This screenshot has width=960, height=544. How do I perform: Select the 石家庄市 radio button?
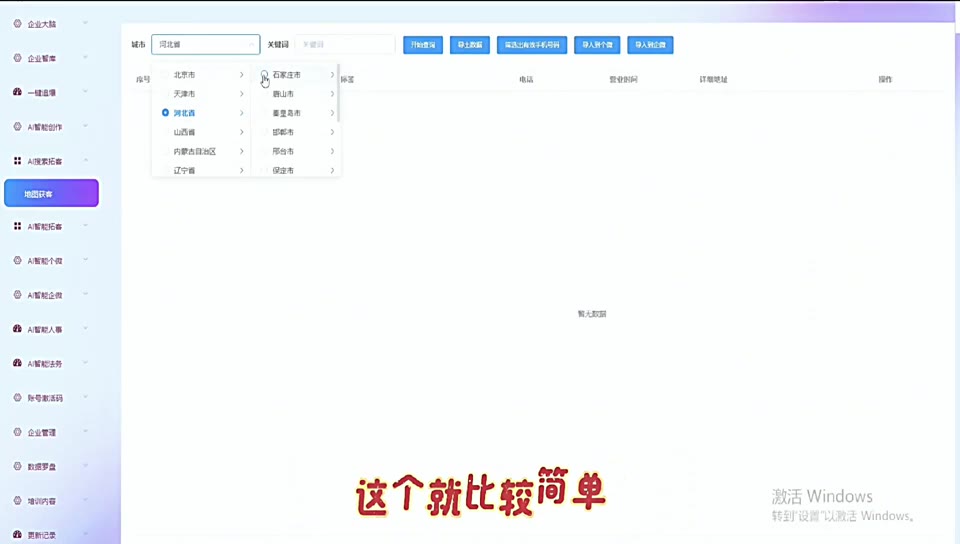264,75
